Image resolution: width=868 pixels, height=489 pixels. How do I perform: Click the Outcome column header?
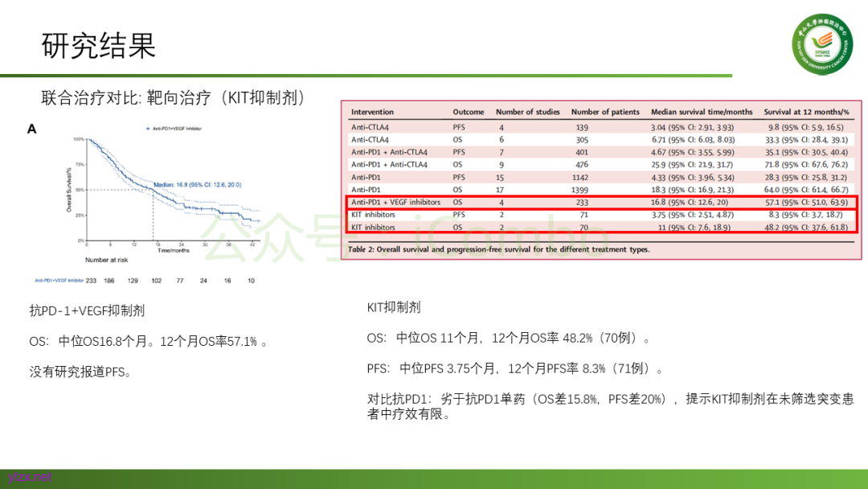point(469,112)
